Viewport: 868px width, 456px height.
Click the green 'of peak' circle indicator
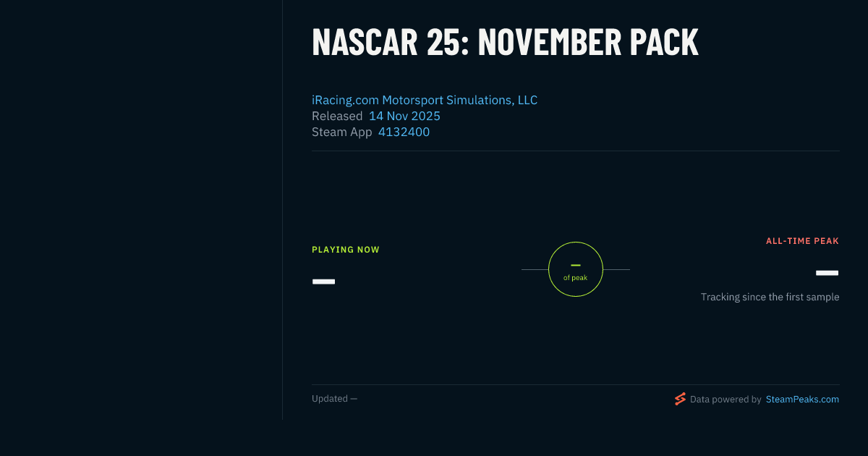(576, 269)
